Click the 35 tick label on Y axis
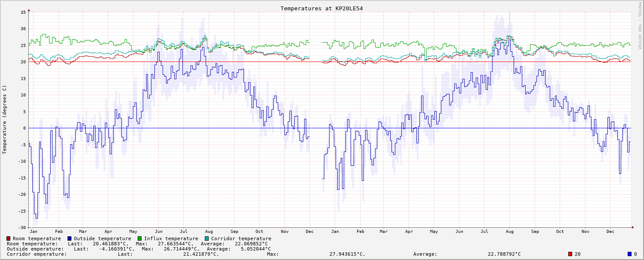The image size is (644, 260). tap(23, 12)
